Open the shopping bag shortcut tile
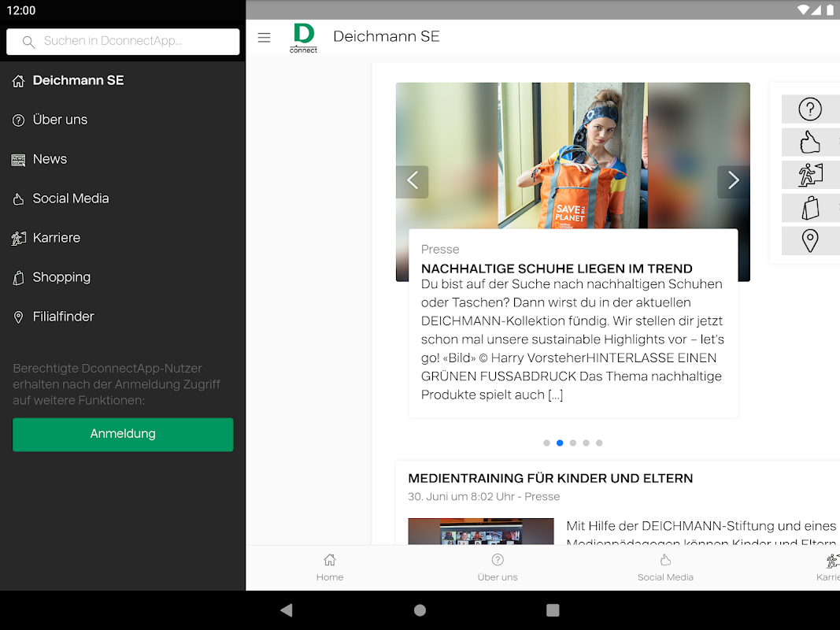 [811, 208]
